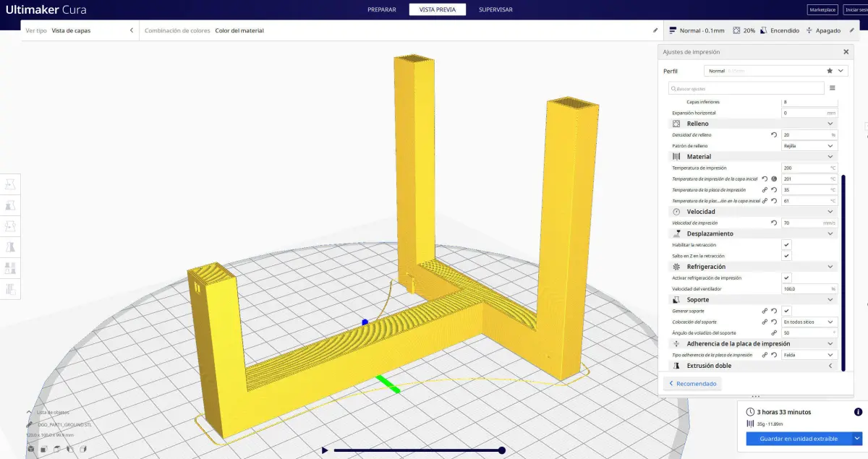Switch to top view camera icon
This screenshot has height=459, width=868.
[57, 450]
